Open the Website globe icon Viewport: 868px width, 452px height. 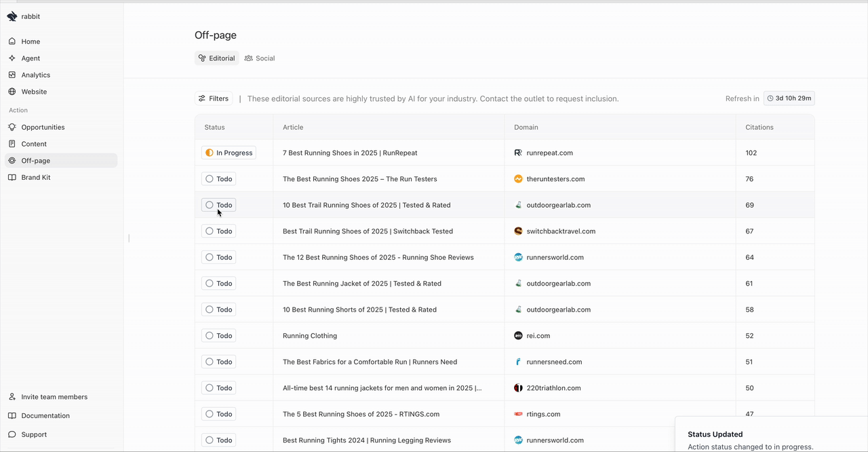[12, 92]
